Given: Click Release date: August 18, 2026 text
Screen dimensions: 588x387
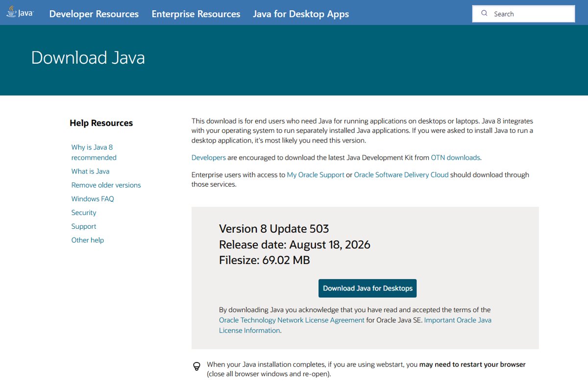Looking at the screenshot, I should tap(294, 244).
